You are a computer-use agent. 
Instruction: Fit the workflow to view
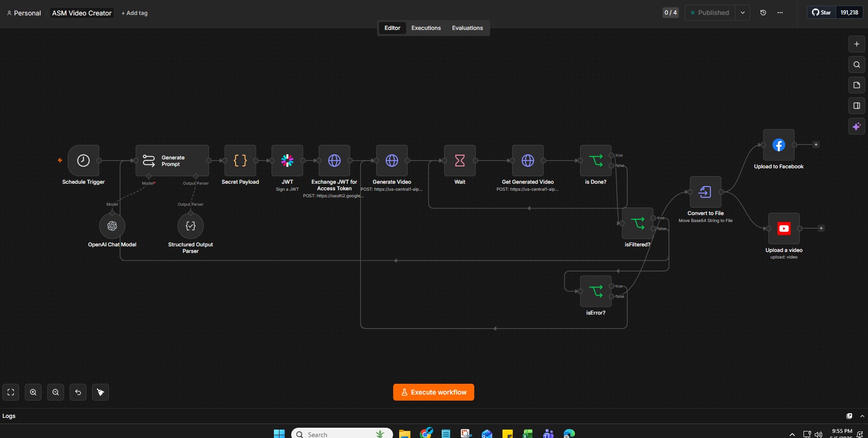[11, 392]
